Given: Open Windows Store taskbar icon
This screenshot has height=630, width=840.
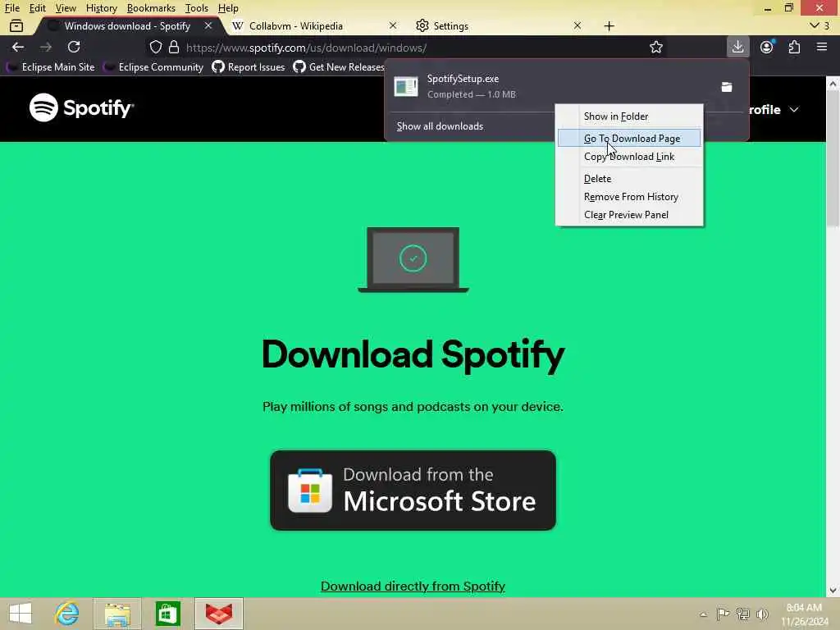Looking at the screenshot, I should tap(167, 614).
